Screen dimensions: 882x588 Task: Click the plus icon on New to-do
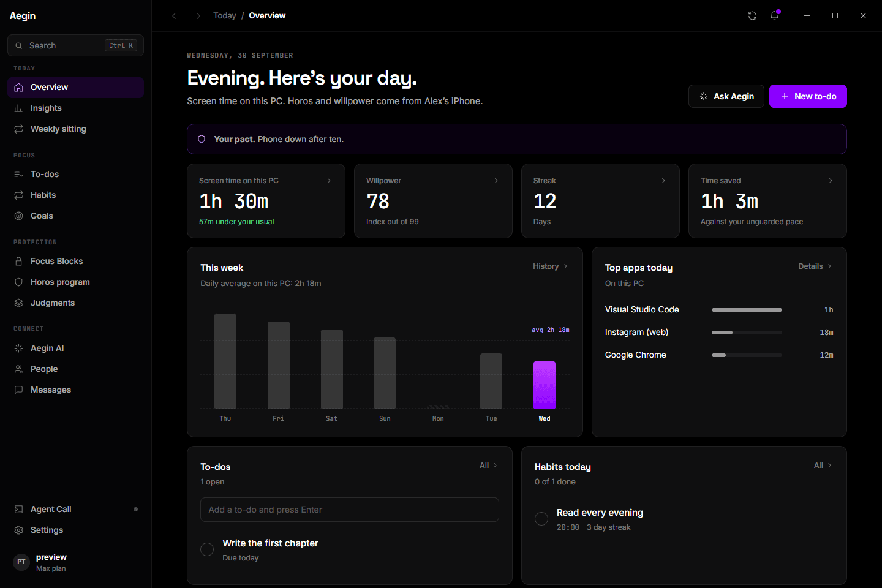click(785, 97)
